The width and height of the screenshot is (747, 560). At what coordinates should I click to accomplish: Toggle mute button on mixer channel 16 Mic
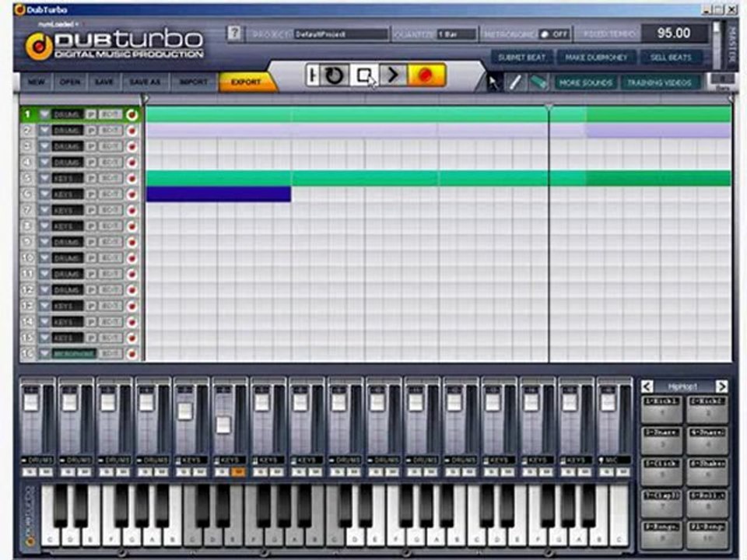tap(622, 472)
